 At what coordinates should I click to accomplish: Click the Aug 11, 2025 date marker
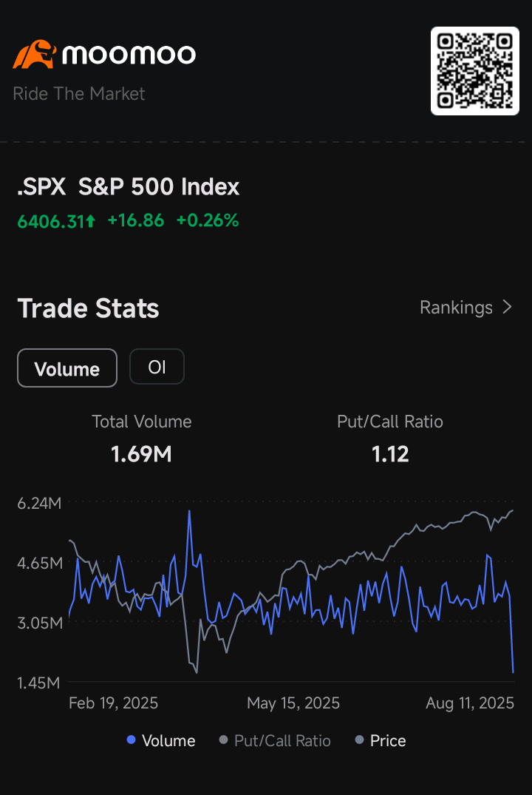470,703
